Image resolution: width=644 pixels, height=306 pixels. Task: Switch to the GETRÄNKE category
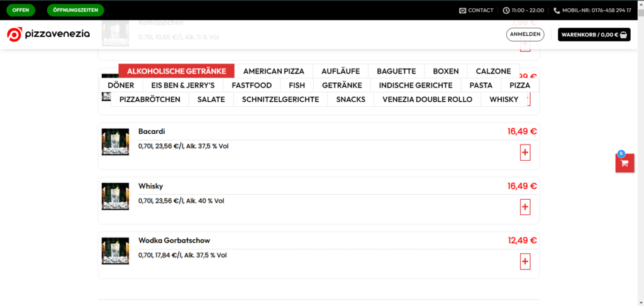point(342,85)
